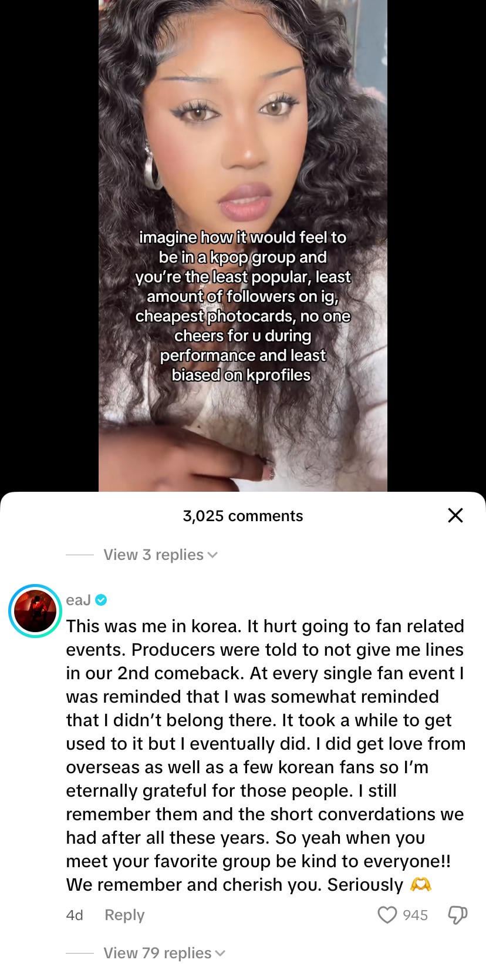486x980 pixels.
Task: Select the heart-hands emoji in the comment
Action: (421, 884)
